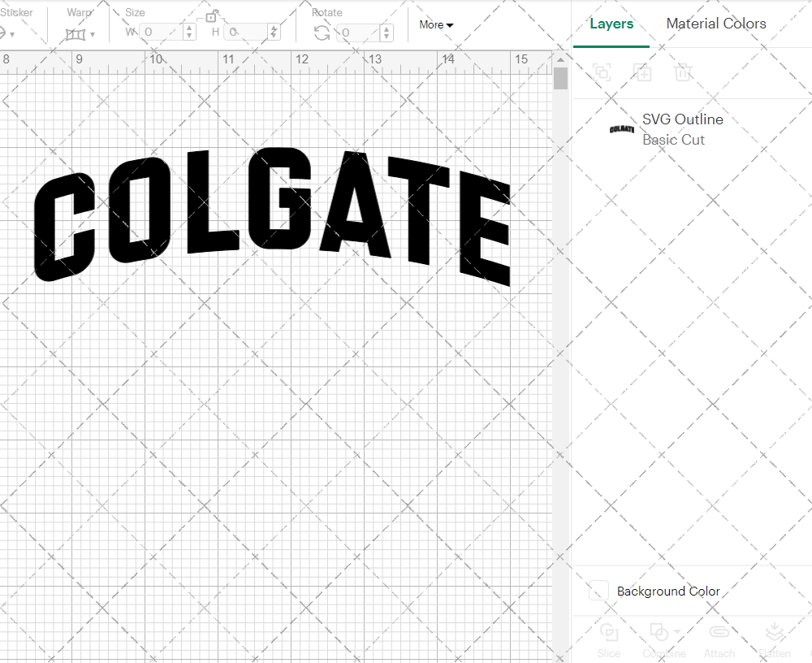This screenshot has width=812, height=663.
Task: Switch to the Layers tab
Action: click(611, 24)
